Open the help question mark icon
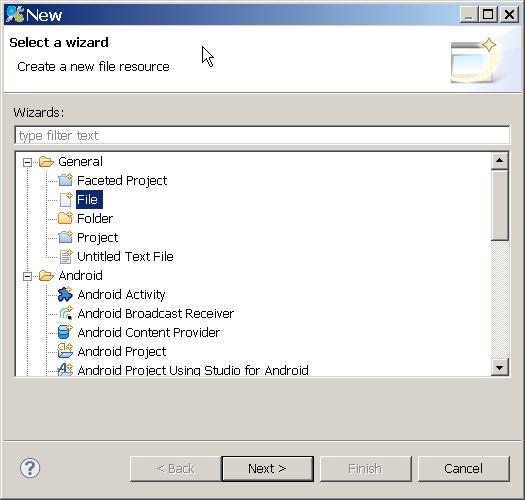The image size is (525, 500). pos(30,468)
